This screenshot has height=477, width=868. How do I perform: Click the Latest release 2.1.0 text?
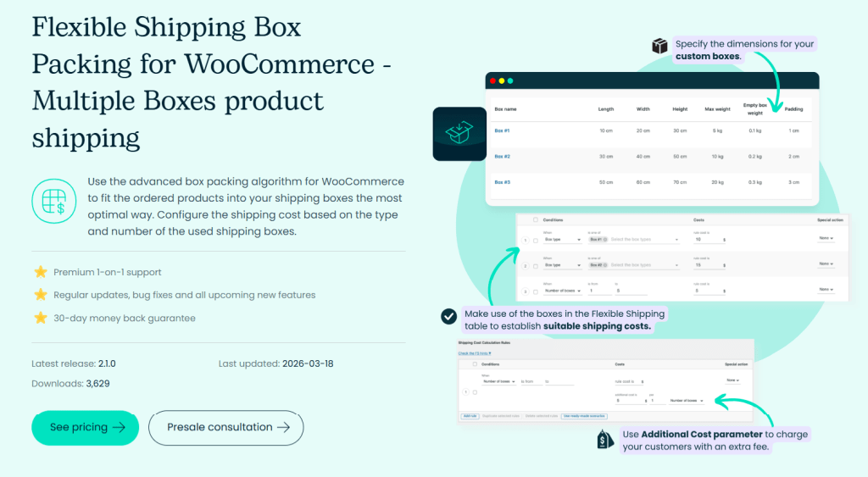point(74,363)
